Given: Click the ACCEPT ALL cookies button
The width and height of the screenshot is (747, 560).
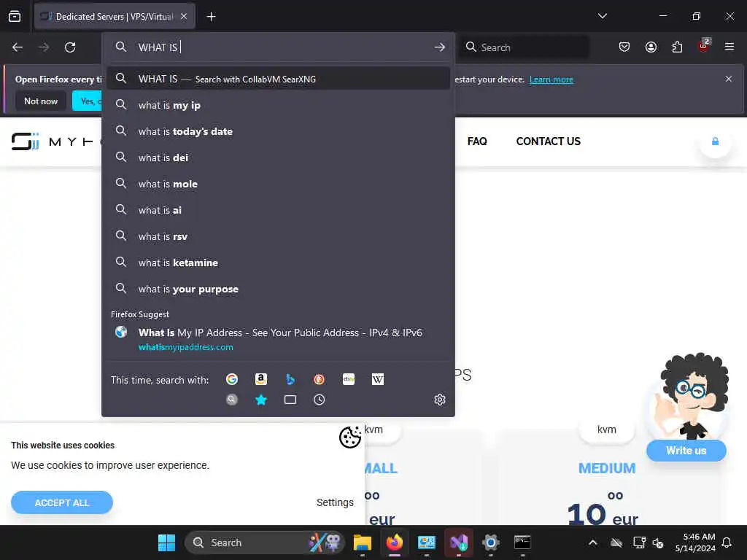Looking at the screenshot, I should pos(62,502).
